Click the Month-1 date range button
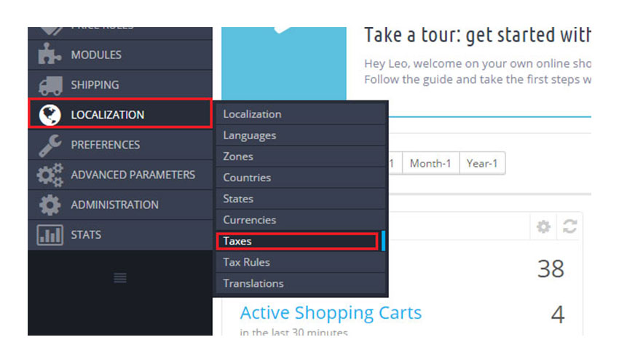 430,163
